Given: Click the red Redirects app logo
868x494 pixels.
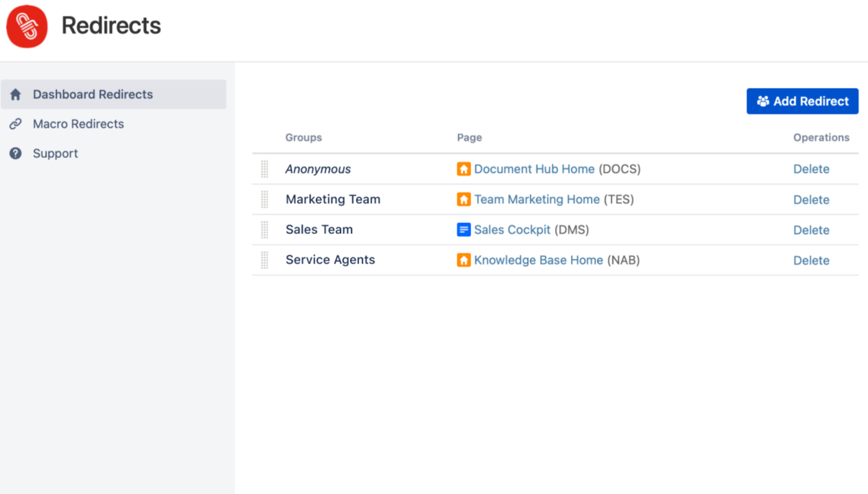Looking at the screenshot, I should coord(27,26).
